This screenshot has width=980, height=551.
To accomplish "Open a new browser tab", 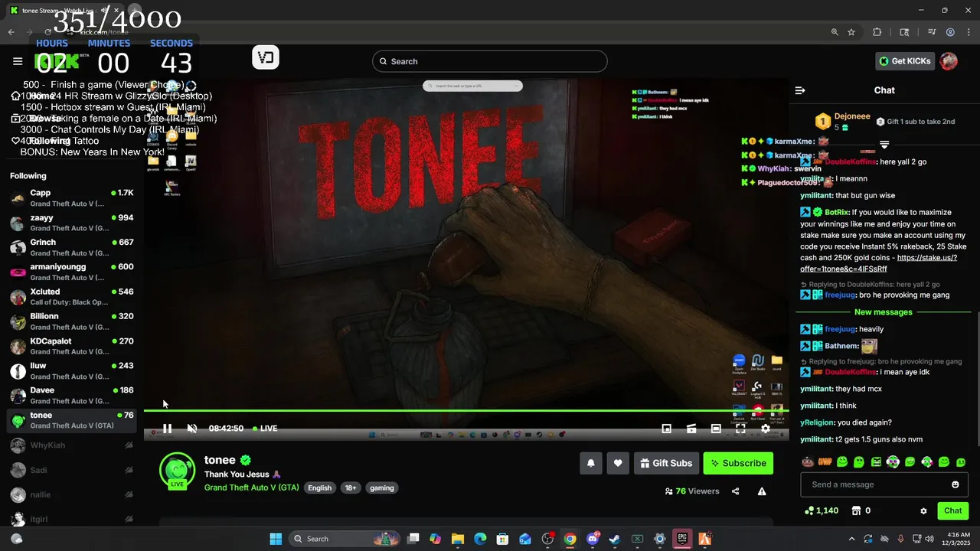I will point(135,11).
